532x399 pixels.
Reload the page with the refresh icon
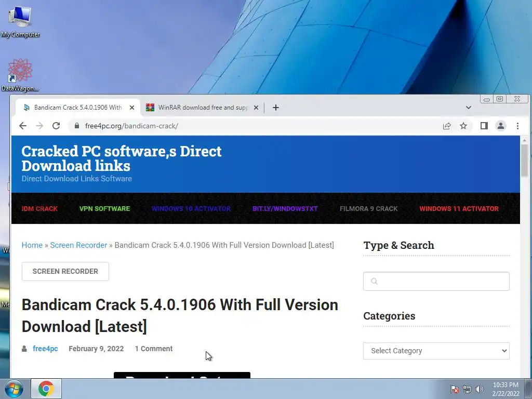click(x=56, y=126)
